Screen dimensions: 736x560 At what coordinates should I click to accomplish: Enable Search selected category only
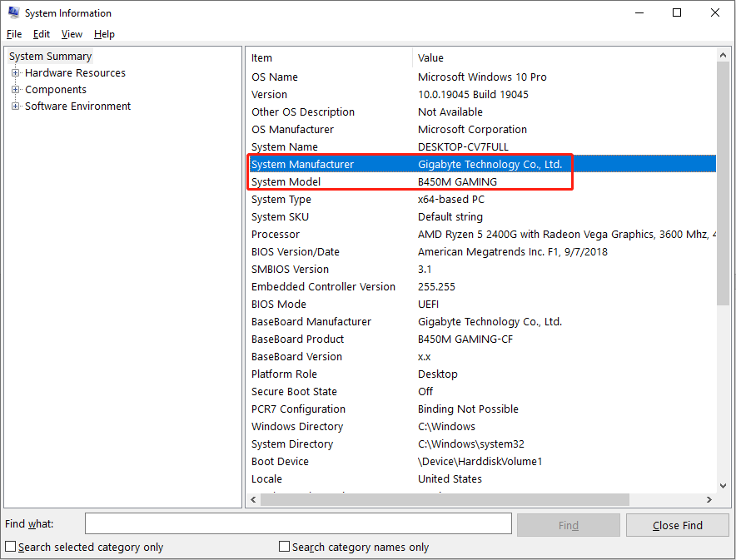tap(11, 547)
